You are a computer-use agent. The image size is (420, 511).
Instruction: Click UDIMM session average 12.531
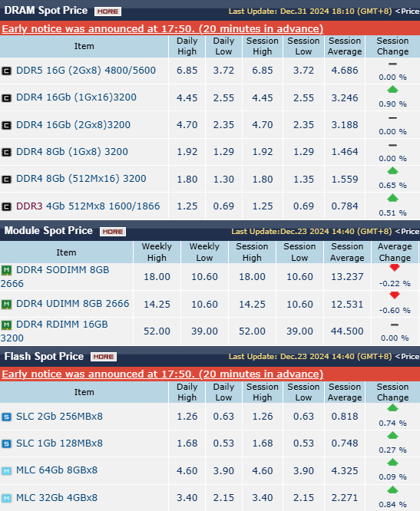(347, 305)
